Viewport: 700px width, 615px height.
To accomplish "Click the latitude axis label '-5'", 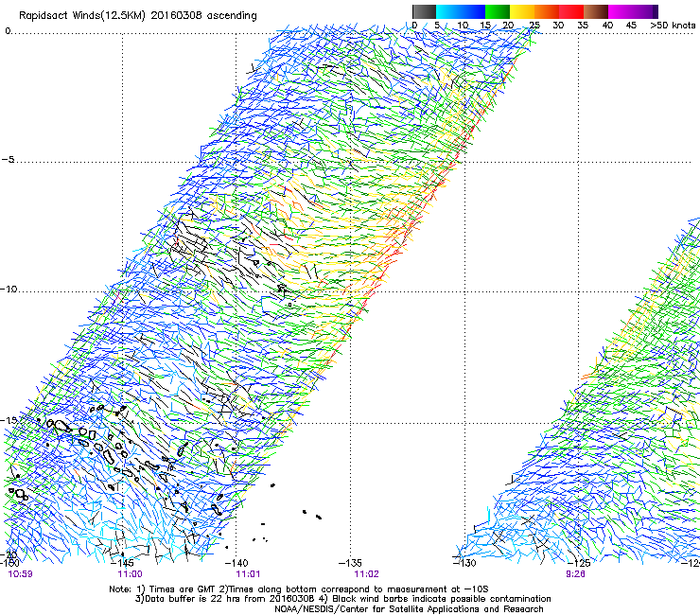I will (8, 159).
